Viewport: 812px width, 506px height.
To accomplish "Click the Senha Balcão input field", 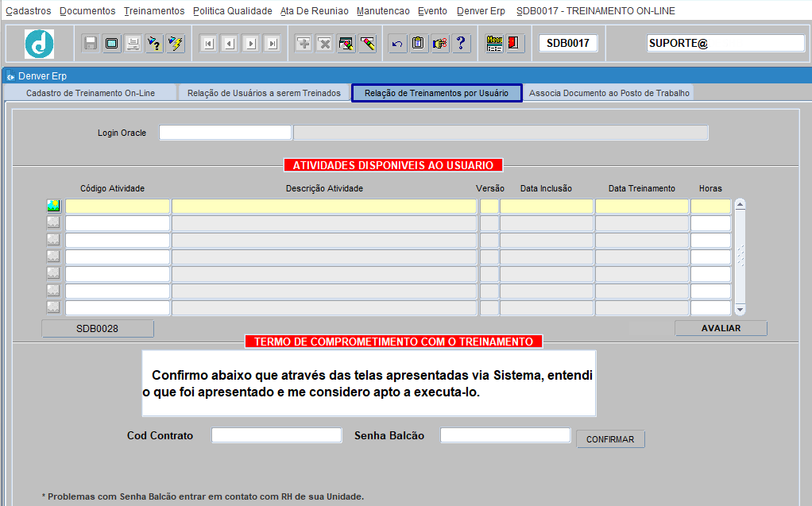I will [505, 435].
